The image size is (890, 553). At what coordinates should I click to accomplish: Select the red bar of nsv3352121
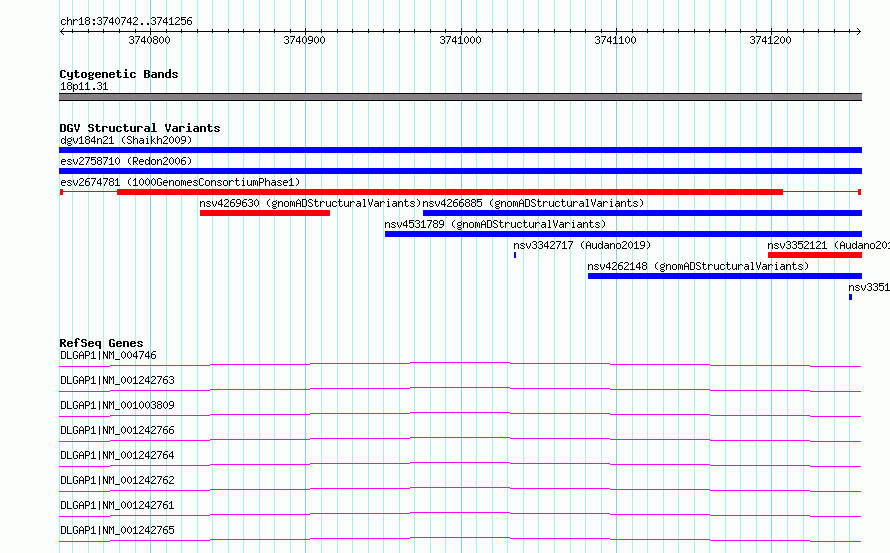(815, 255)
